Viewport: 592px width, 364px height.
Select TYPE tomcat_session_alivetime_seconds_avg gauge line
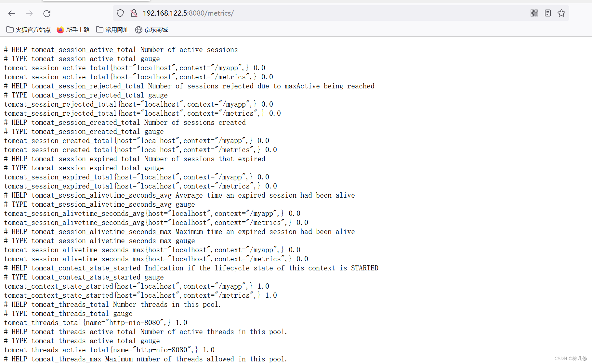(99, 204)
